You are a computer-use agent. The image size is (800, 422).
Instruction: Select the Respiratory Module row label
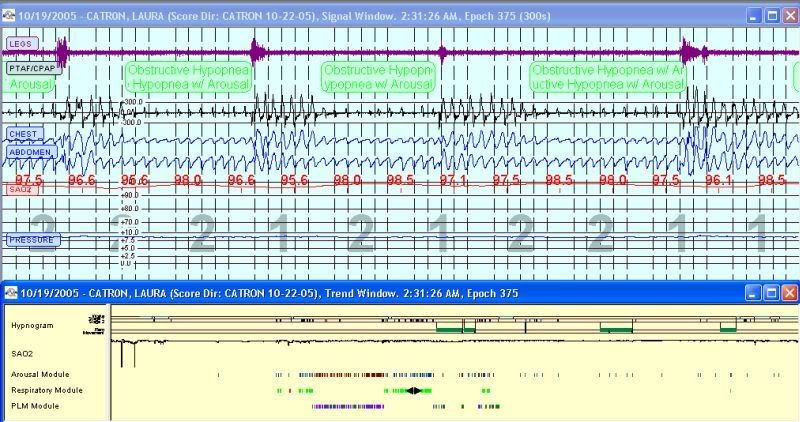[x=46, y=390]
